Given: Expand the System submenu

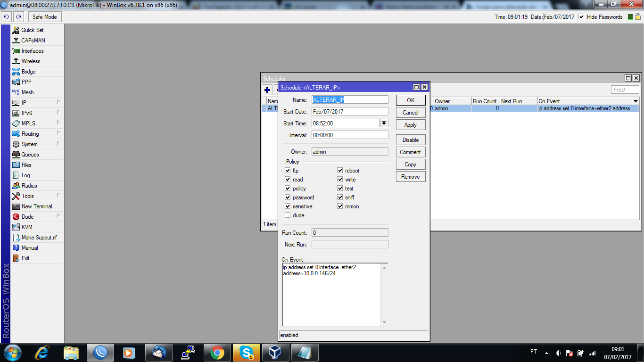Looking at the screenshot, I should (x=59, y=144).
